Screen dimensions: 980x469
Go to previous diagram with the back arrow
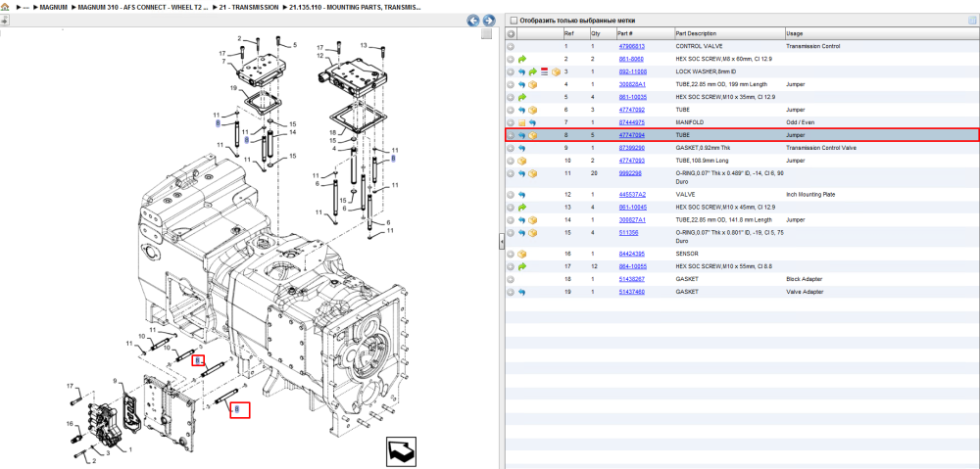pos(473,21)
